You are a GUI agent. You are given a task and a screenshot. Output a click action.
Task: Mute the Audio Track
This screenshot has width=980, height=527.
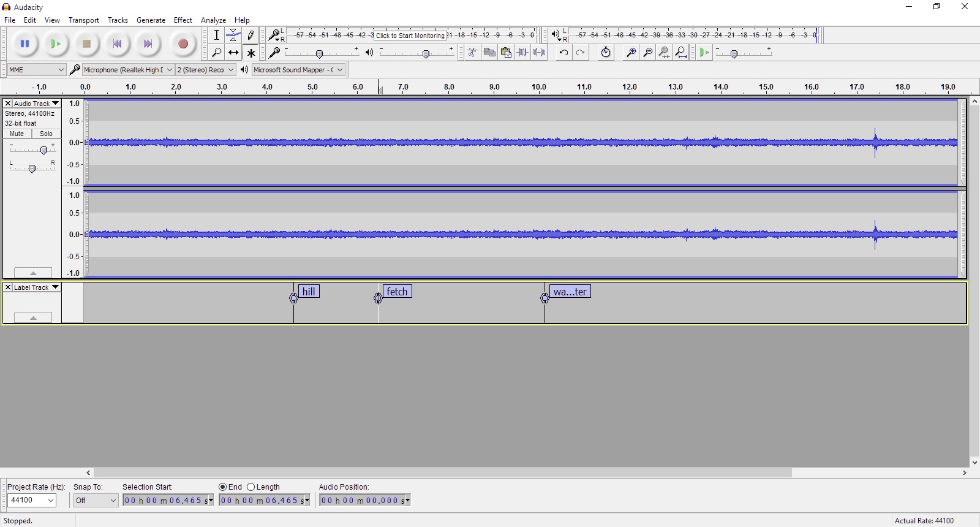[x=17, y=134]
